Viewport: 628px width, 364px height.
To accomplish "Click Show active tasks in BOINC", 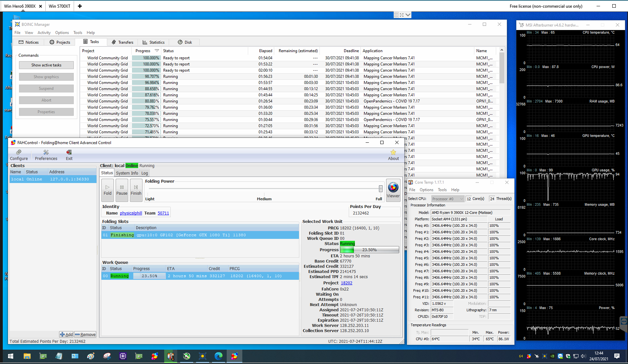I will [x=46, y=65].
